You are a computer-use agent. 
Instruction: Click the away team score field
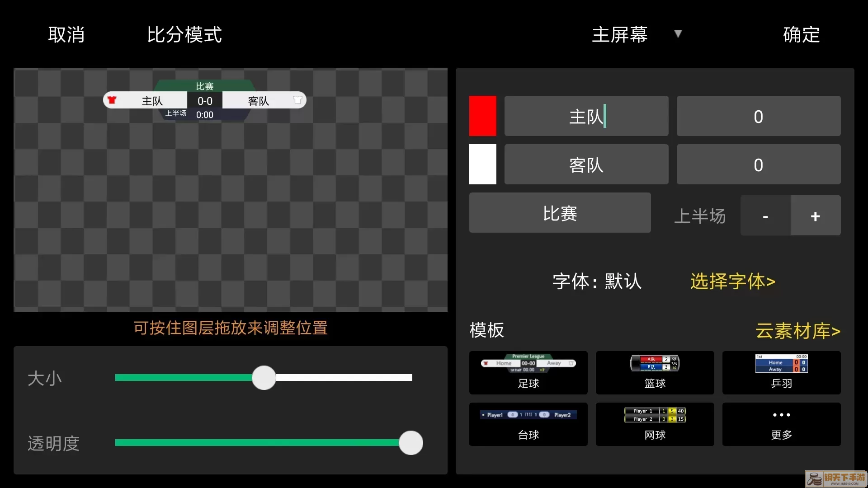click(x=759, y=164)
